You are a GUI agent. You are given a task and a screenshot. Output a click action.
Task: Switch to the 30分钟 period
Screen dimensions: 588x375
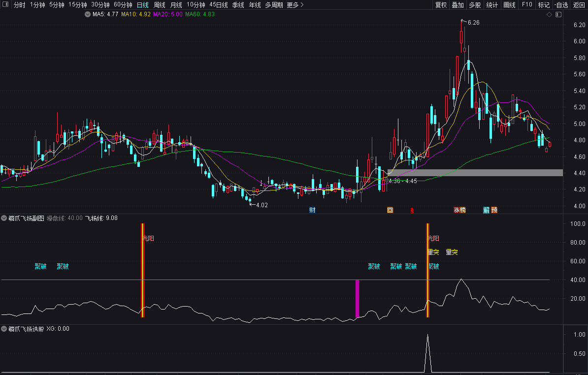[x=100, y=5]
